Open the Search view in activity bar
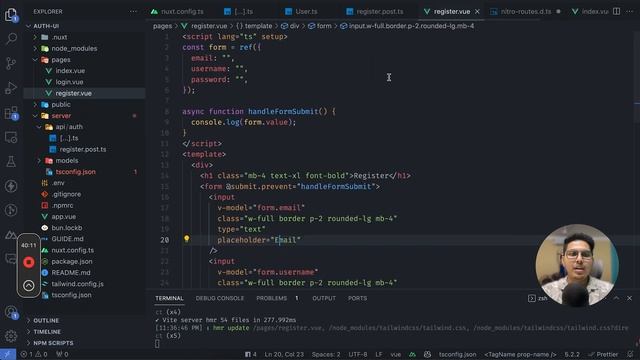This screenshot has height=360, width=640. [x=11, y=39]
